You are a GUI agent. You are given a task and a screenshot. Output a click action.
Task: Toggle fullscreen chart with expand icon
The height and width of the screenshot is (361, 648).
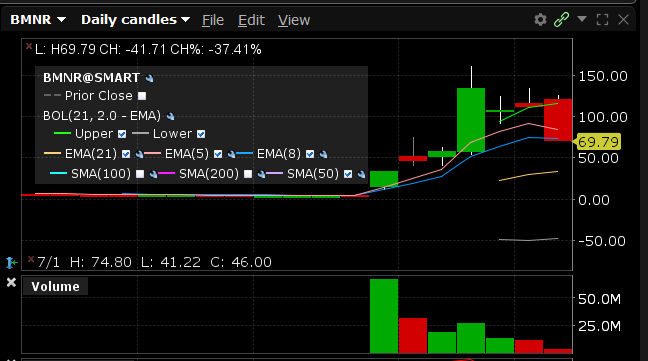click(x=603, y=19)
